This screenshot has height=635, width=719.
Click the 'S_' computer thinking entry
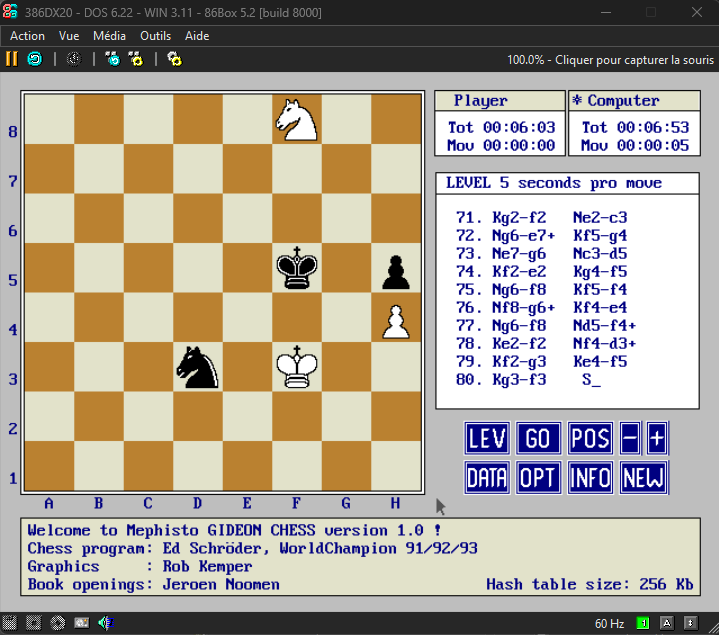pyautogui.click(x=592, y=380)
